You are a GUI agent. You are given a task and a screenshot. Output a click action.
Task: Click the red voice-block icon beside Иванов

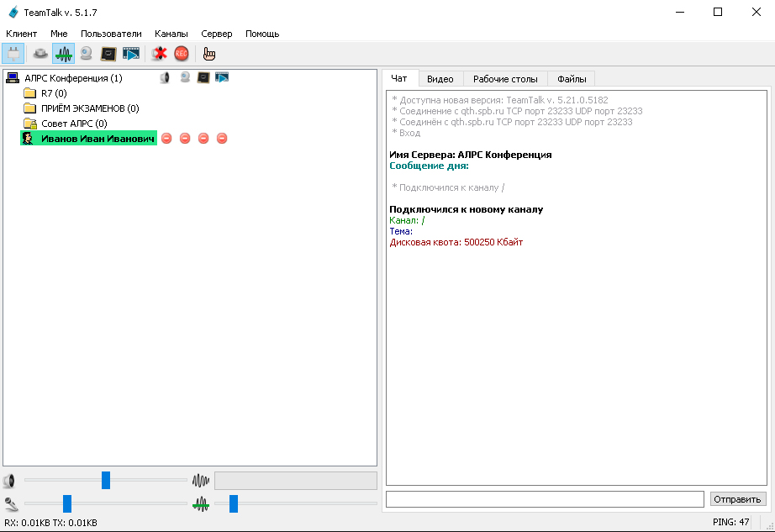click(166, 139)
